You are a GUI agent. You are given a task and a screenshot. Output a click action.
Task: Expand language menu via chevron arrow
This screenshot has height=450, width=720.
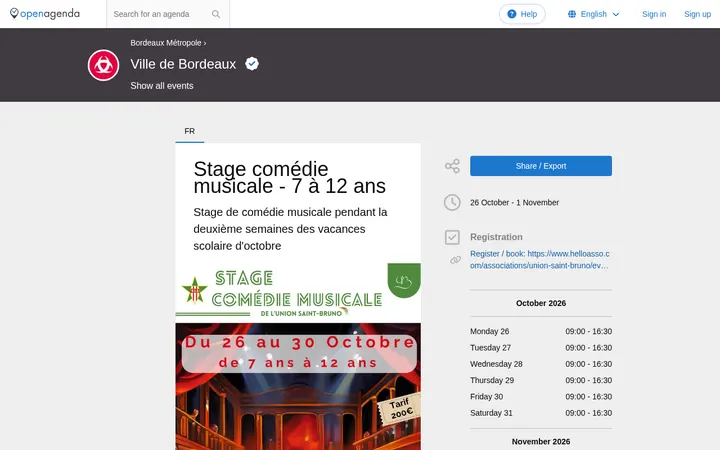pos(616,14)
